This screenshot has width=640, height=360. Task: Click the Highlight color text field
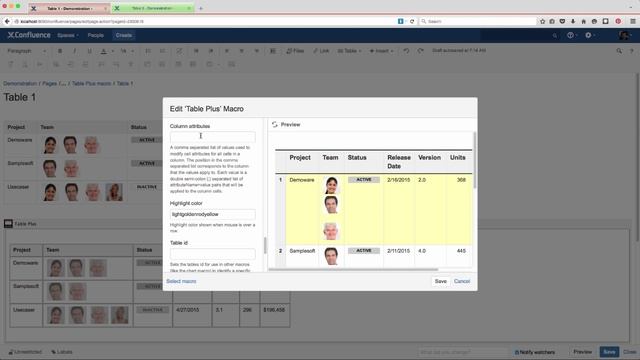(x=213, y=214)
